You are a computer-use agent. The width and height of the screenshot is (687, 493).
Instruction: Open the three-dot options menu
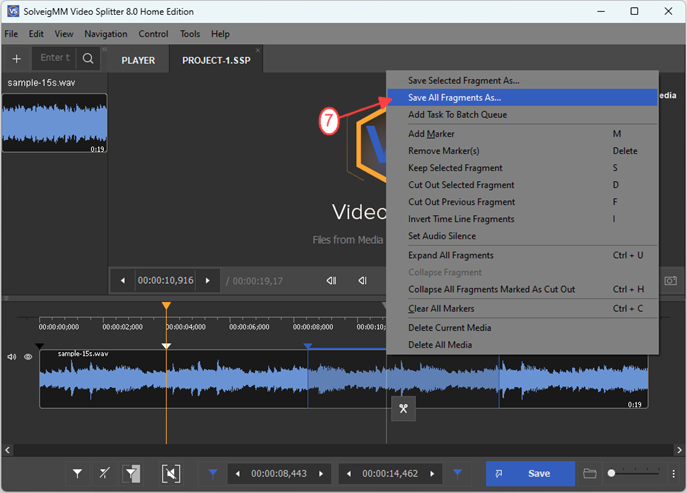pyautogui.click(x=673, y=473)
